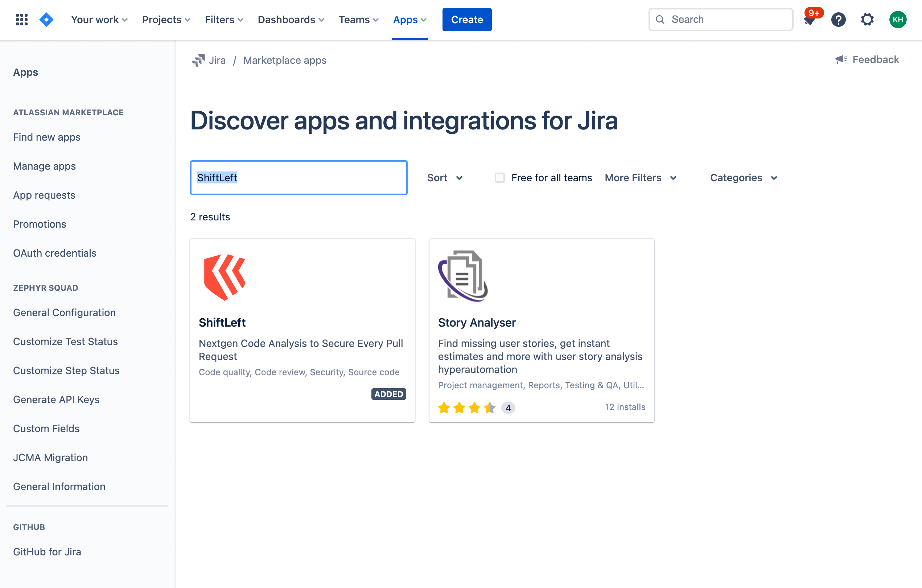
Task: Click the Story Analyser app logo
Action: coord(463,276)
